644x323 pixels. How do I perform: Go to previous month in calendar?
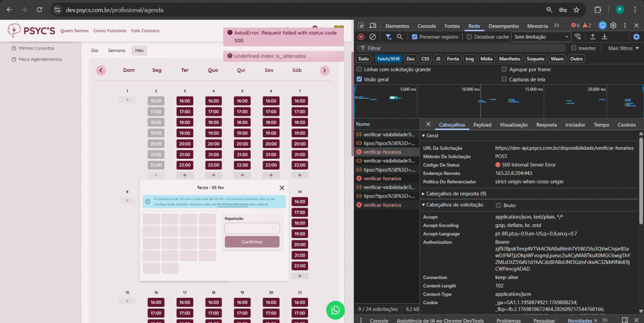101,70
